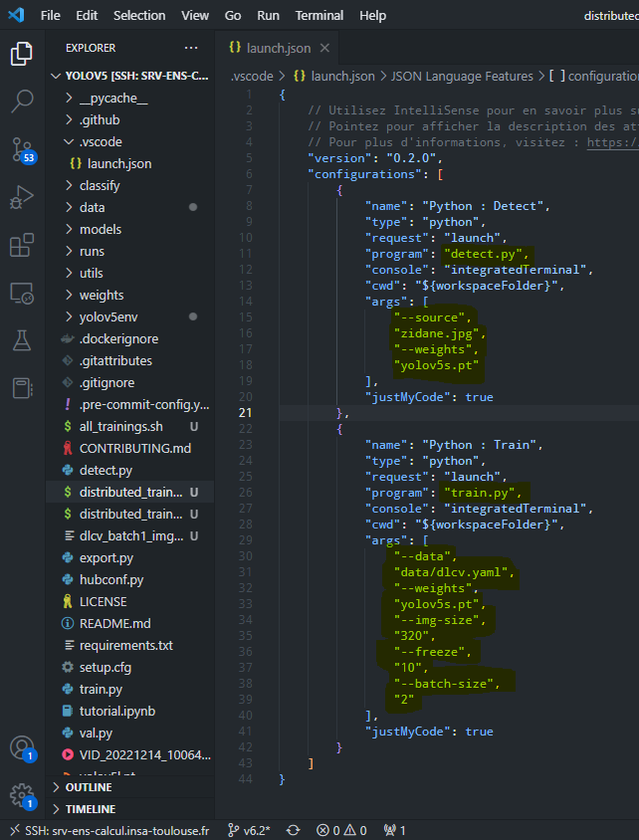
Task: Expand the .github folder
Action: pos(130,120)
